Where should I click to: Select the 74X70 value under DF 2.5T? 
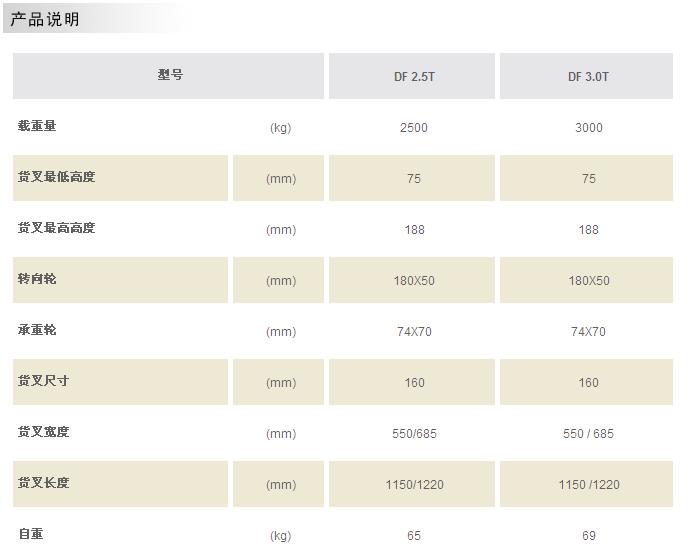(x=414, y=332)
